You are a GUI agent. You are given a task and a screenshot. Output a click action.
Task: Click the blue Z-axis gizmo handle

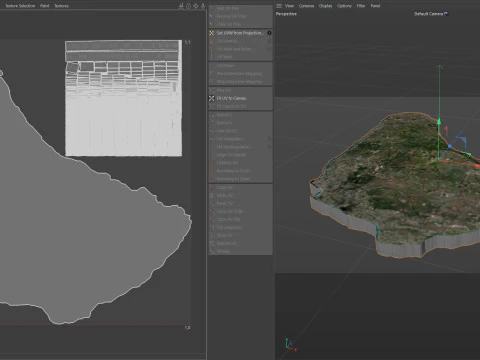click(449, 146)
